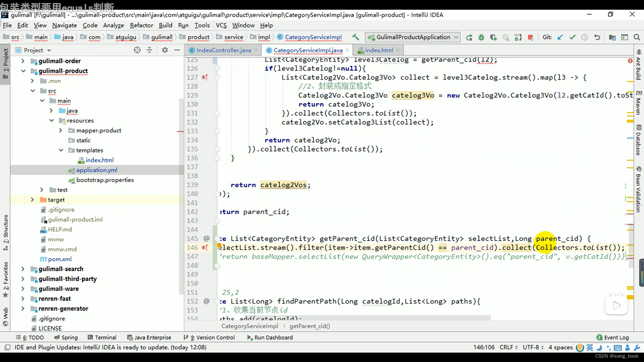Expand the .mvn folder
The height and width of the screenshot is (362, 644).
pos(32,81)
